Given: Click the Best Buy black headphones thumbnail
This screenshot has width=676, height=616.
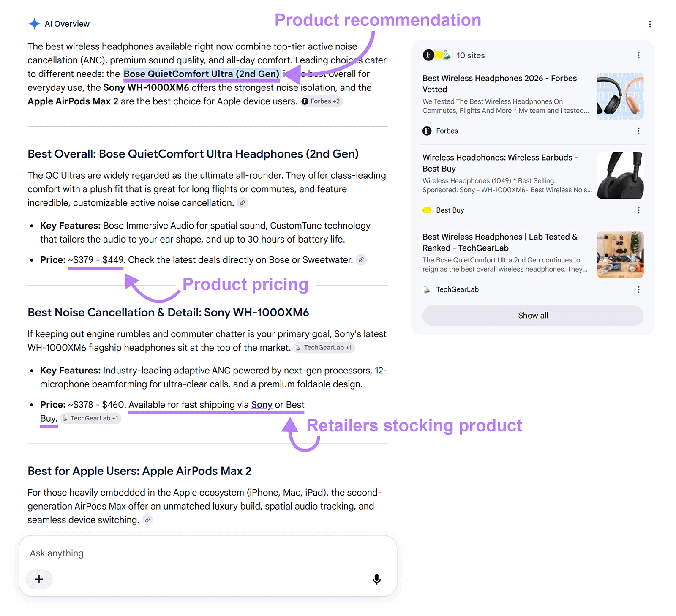Looking at the screenshot, I should [x=620, y=175].
